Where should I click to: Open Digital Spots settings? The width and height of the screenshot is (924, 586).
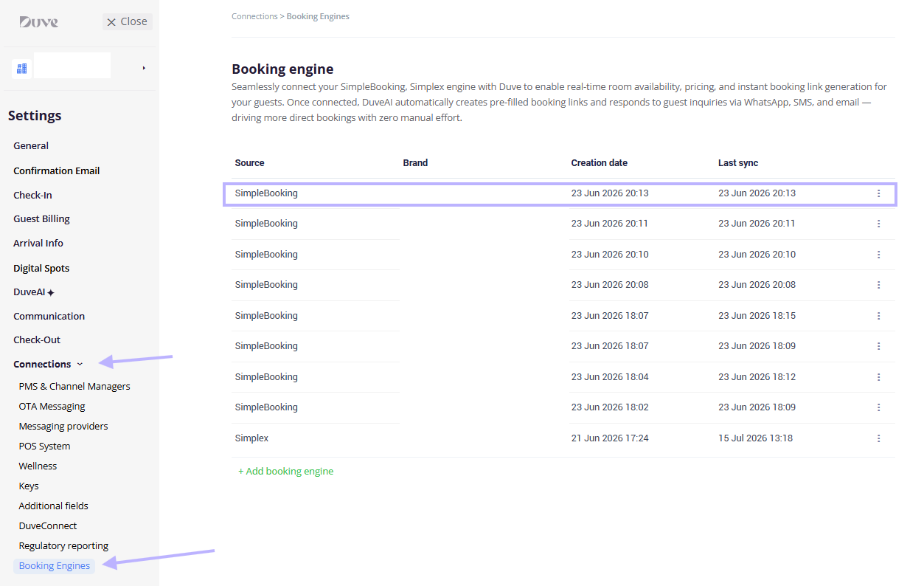pyautogui.click(x=41, y=269)
